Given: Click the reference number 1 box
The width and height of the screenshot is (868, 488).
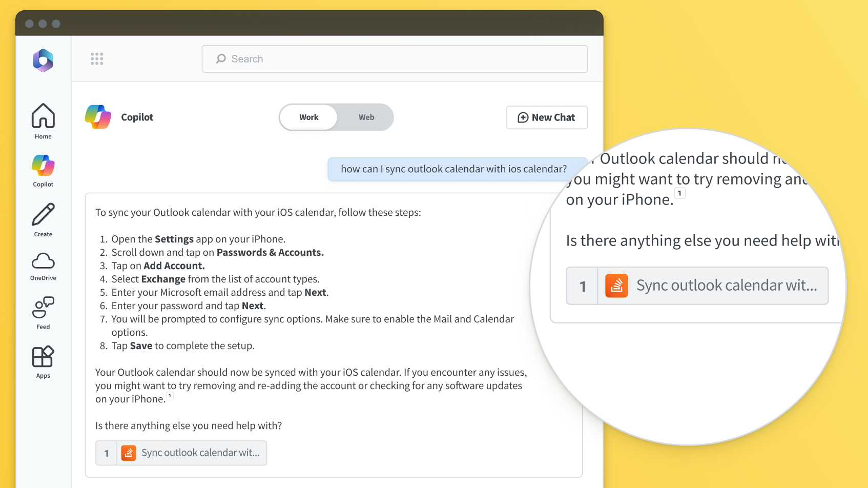Looking at the screenshot, I should [106, 453].
